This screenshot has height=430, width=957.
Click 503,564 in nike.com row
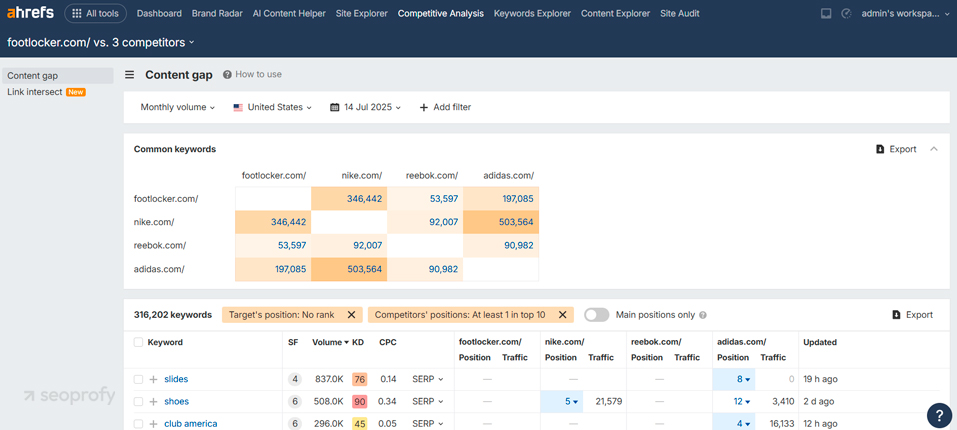point(516,222)
